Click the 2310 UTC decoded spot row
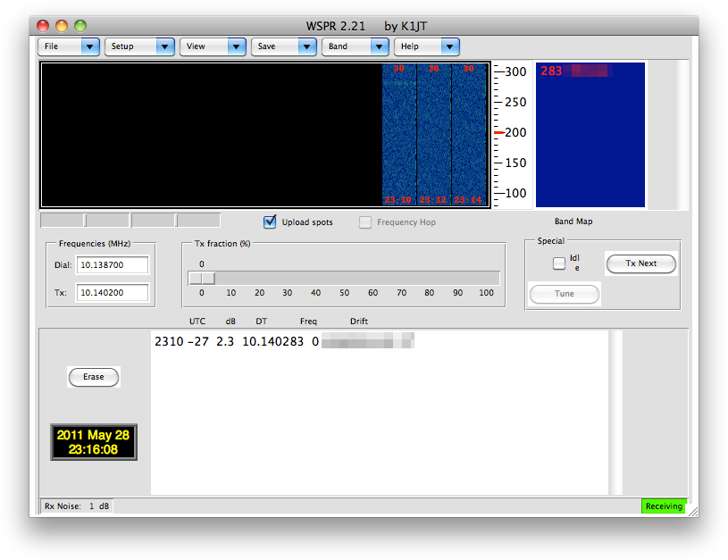728x560 pixels. [284, 342]
